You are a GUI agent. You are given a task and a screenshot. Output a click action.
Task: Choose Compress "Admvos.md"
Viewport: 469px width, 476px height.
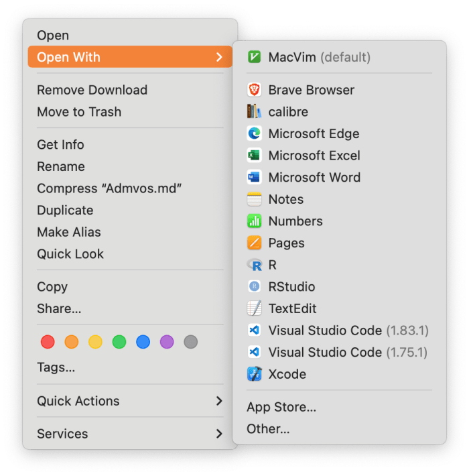[109, 188]
